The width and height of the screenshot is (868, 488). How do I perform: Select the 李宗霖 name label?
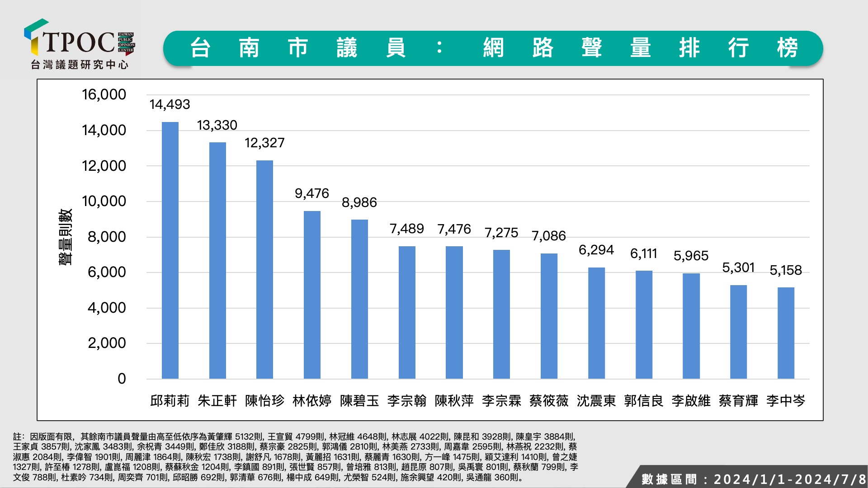(x=501, y=400)
